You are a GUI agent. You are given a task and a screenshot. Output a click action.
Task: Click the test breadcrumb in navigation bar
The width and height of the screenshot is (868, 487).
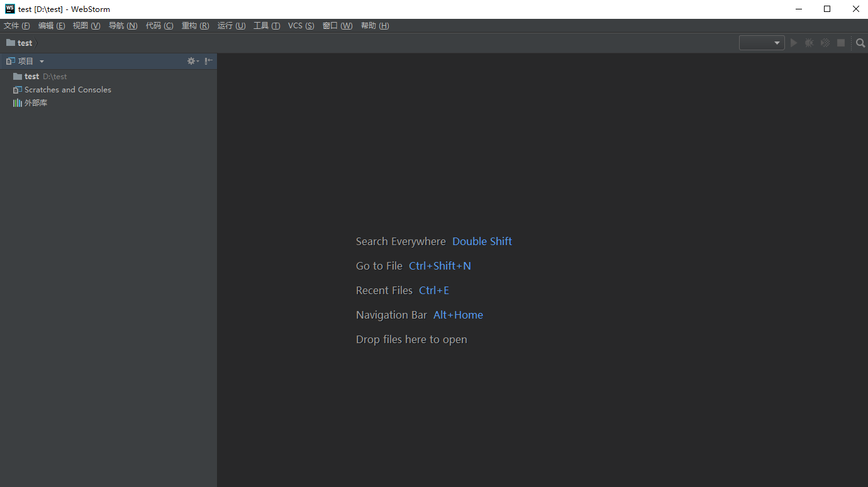pyautogui.click(x=25, y=43)
